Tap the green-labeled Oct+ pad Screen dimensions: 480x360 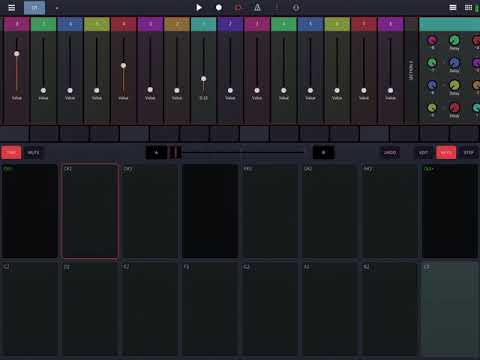point(450,211)
